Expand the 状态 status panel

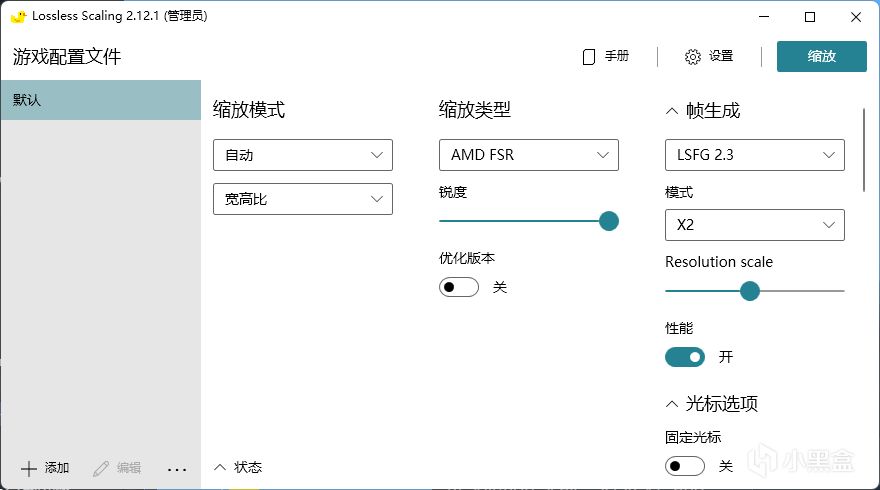238,467
